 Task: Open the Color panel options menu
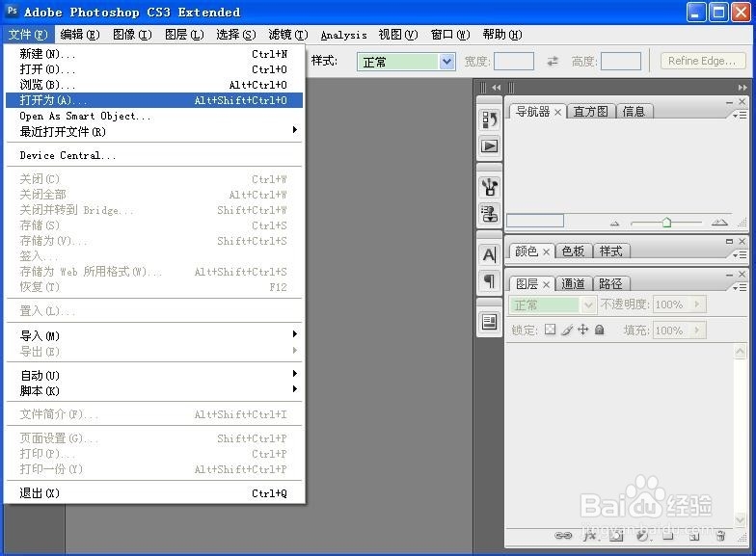coord(741,254)
